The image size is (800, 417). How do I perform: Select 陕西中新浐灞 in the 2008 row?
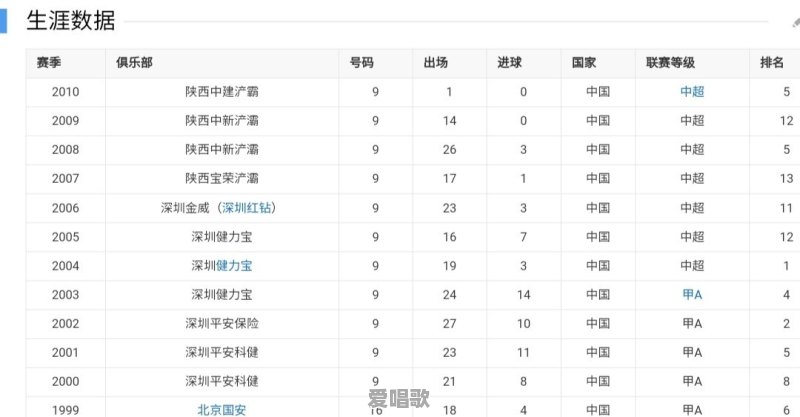click(x=222, y=150)
